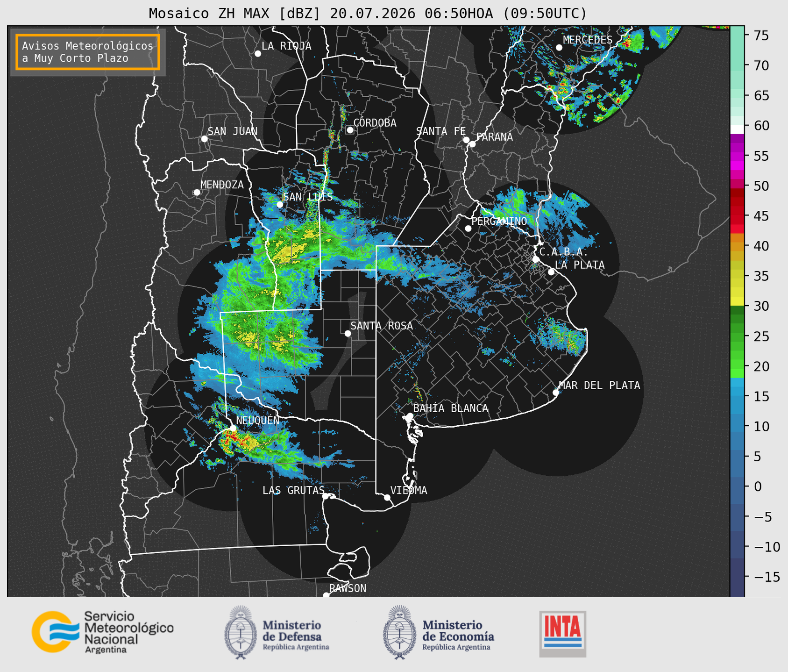Click the Bahía Blanca city marker
Image resolution: width=788 pixels, height=672 pixels.
coord(410,415)
